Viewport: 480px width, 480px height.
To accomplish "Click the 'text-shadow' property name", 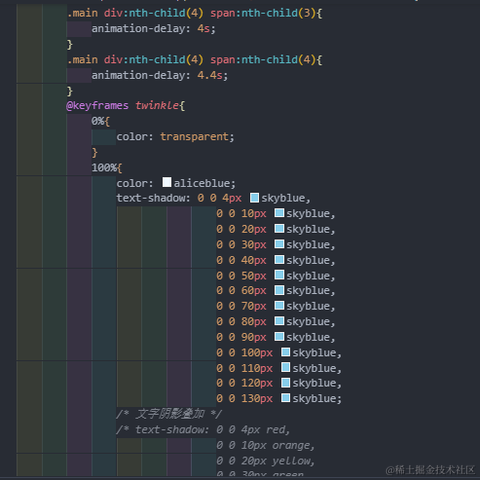I will 151,198.
